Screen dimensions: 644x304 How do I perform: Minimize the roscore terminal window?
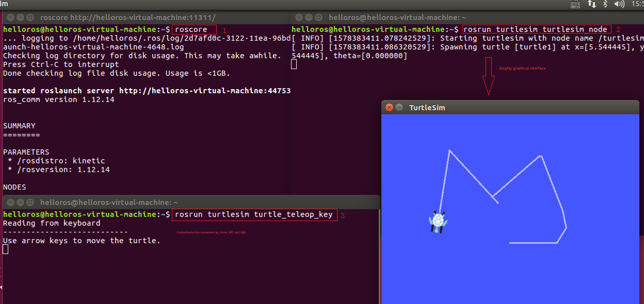tap(20, 17)
